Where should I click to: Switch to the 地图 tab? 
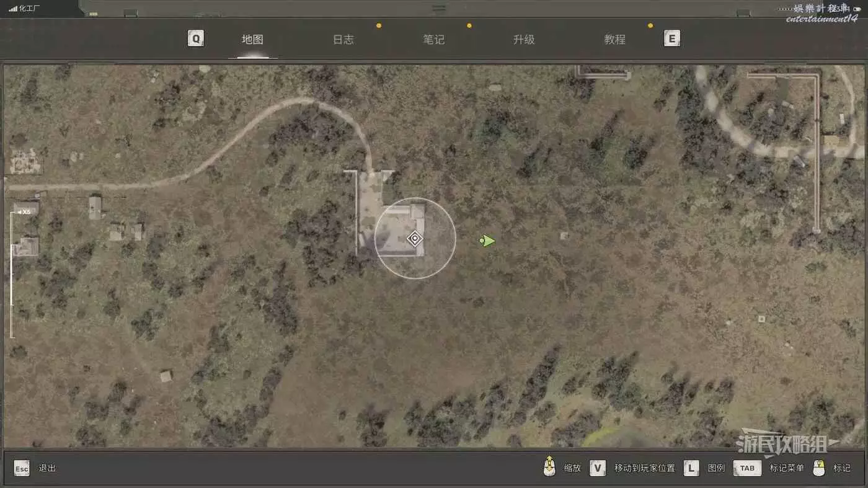[252, 40]
